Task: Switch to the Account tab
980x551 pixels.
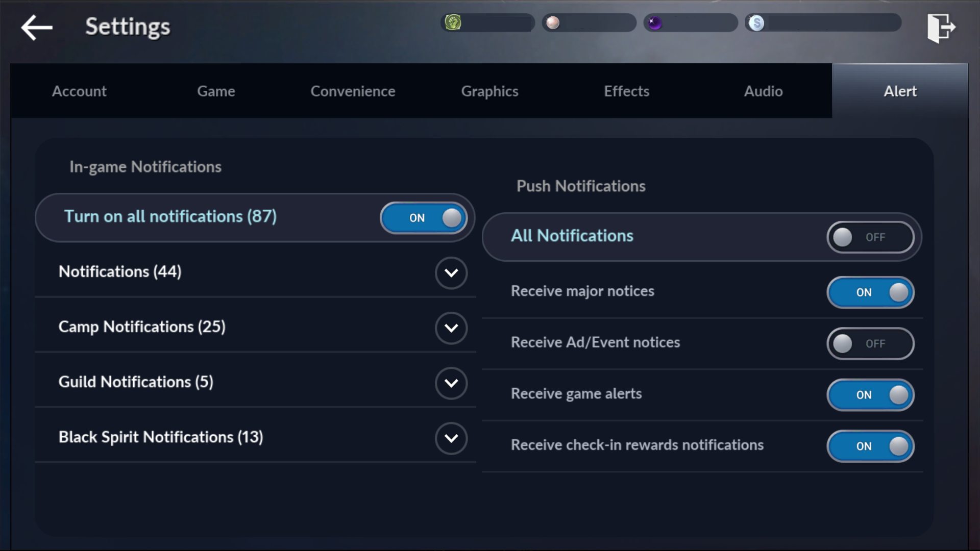Action: click(79, 91)
